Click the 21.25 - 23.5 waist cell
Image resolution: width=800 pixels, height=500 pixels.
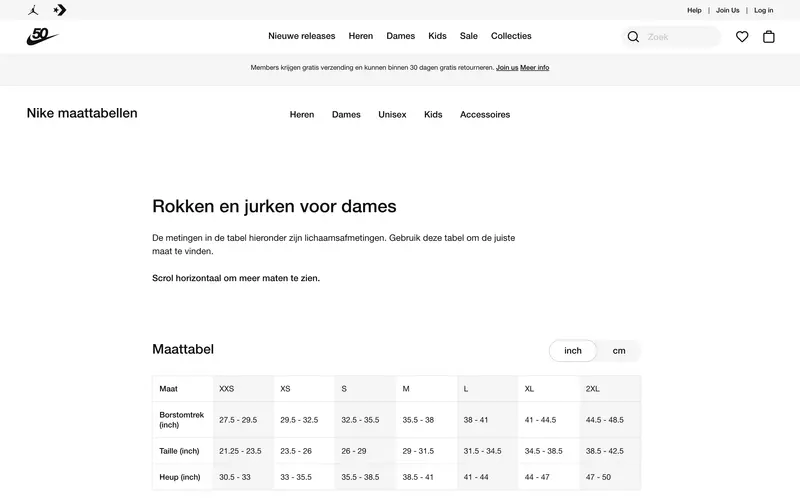pyautogui.click(x=243, y=451)
